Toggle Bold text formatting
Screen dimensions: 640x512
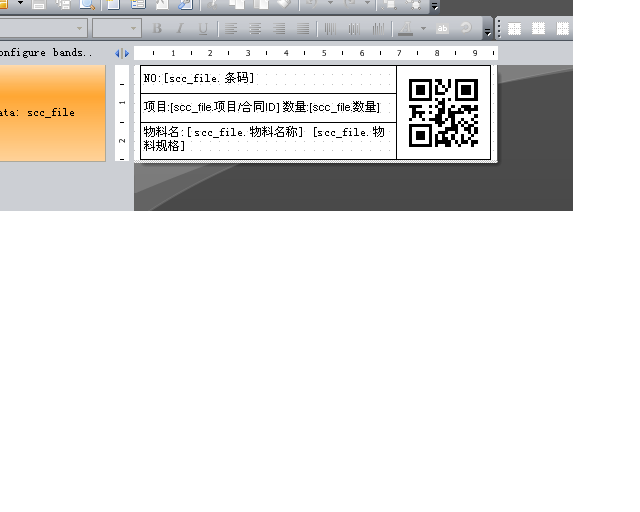click(x=157, y=29)
